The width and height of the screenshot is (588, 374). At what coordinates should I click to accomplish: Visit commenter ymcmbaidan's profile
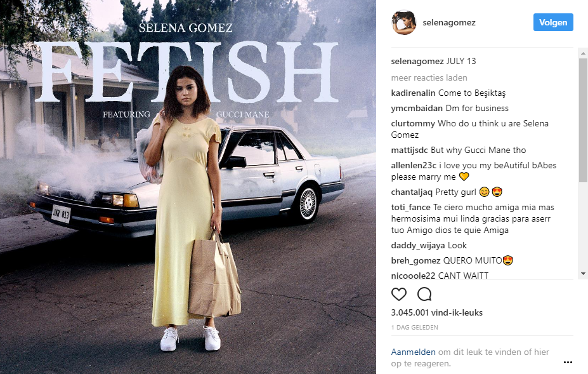tap(415, 108)
